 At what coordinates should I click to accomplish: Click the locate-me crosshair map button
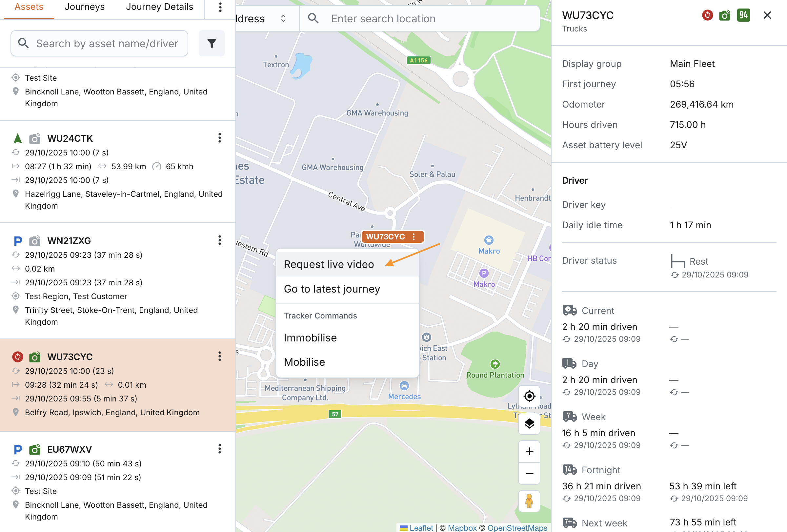coord(529,396)
